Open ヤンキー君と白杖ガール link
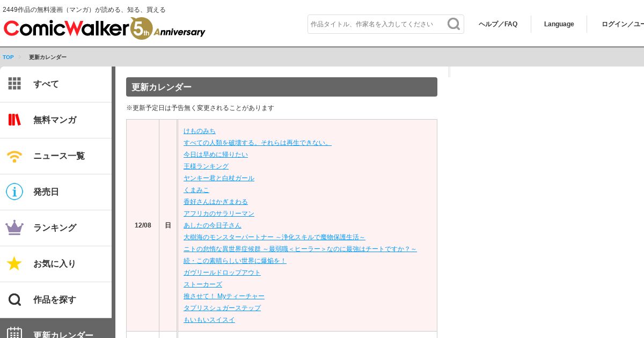The height and width of the screenshot is (338, 644). [x=219, y=178]
